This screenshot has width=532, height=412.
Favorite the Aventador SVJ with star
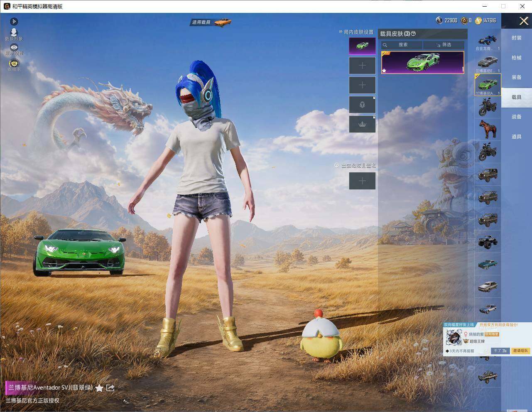[99, 388]
